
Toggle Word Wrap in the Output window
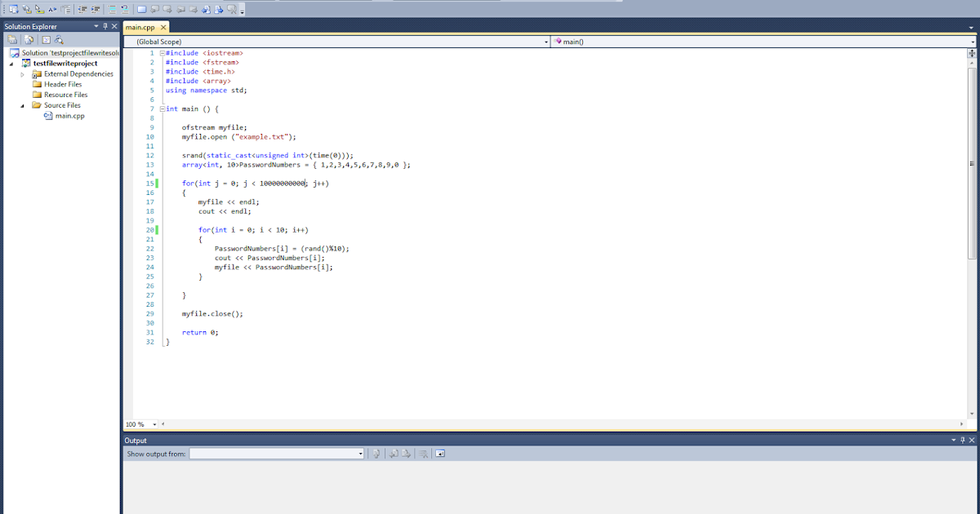coord(440,453)
